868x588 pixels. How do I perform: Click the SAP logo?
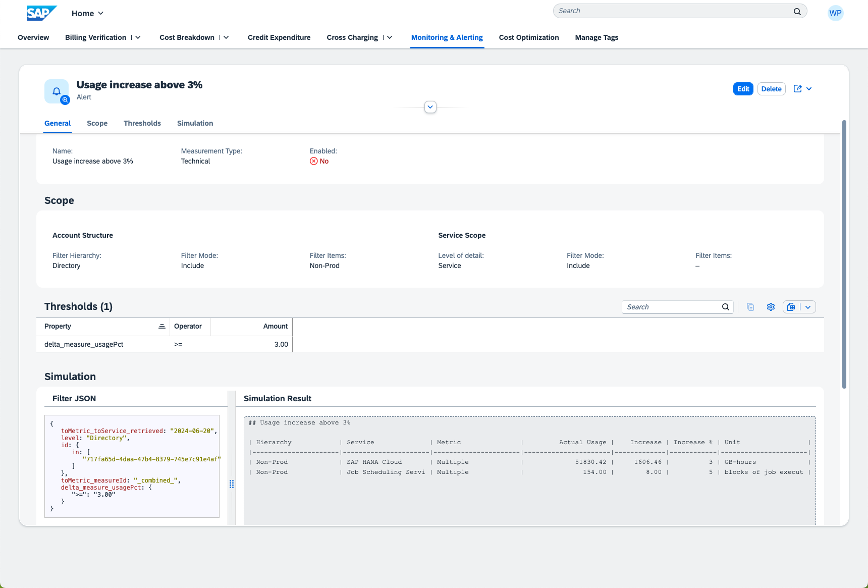click(x=41, y=13)
